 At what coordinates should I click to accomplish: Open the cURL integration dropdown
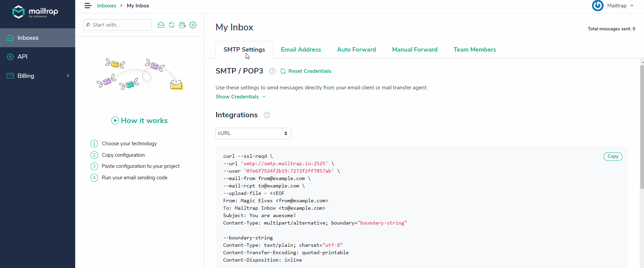click(253, 133)
